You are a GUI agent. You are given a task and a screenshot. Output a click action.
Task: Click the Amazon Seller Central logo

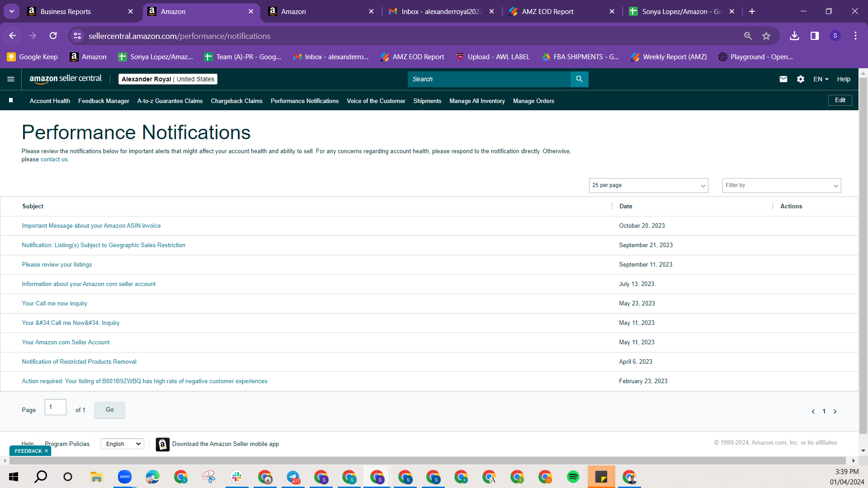(66, 79)
